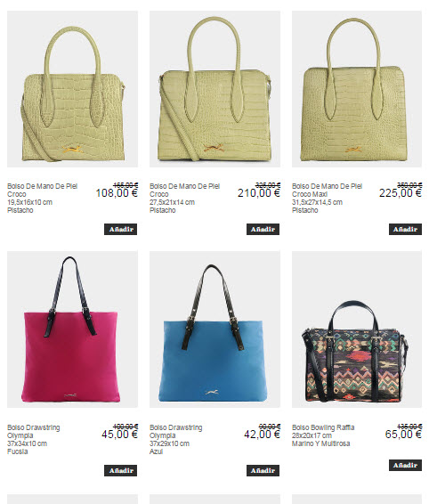Add the Fucsia Drawstring Olympia bag

120,470
